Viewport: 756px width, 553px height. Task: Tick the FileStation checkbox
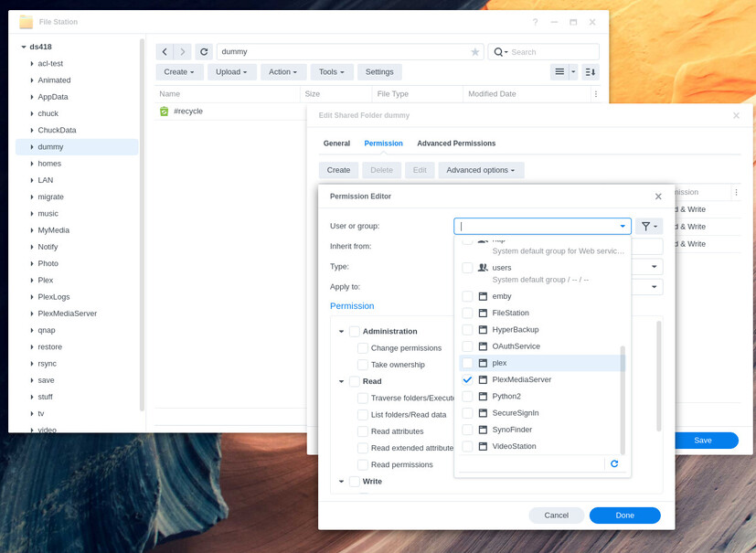click(x=467, y=313)
